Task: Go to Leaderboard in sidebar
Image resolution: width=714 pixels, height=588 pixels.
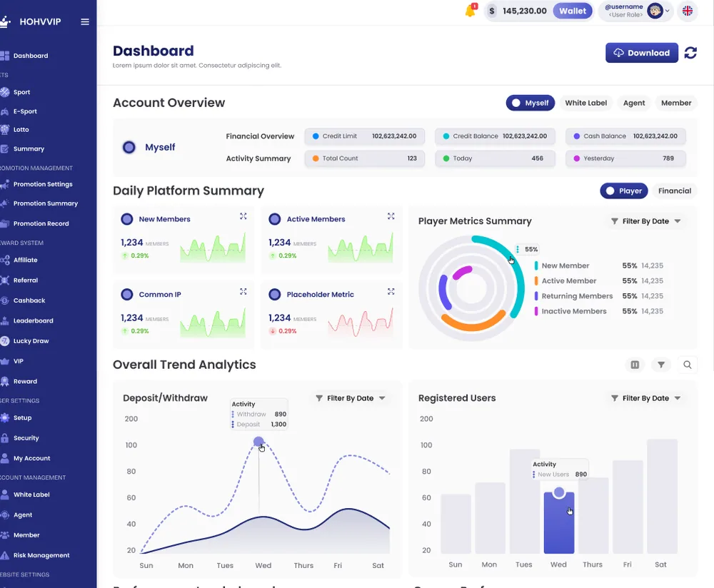Action: pos(34,321)
